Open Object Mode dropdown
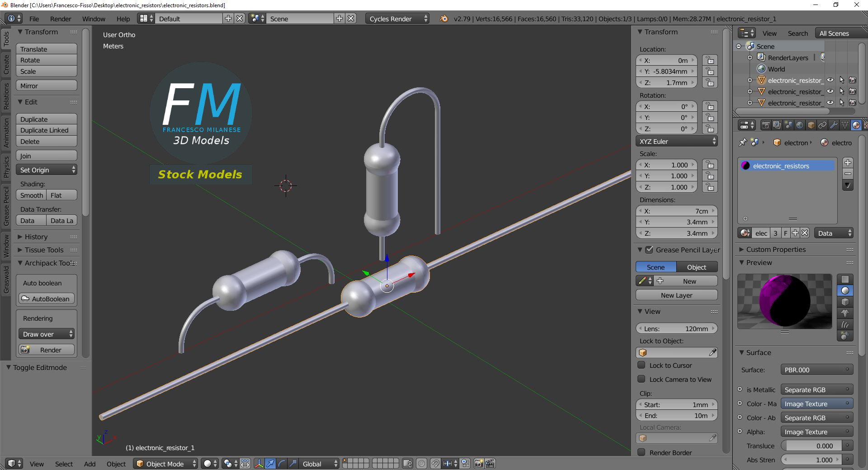Image resolution: width=868 pixels, height=470 pixels. [x=166, y=464]
